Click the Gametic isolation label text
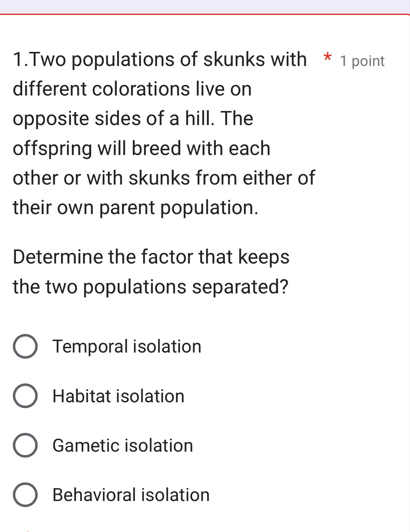 [122, 446]
